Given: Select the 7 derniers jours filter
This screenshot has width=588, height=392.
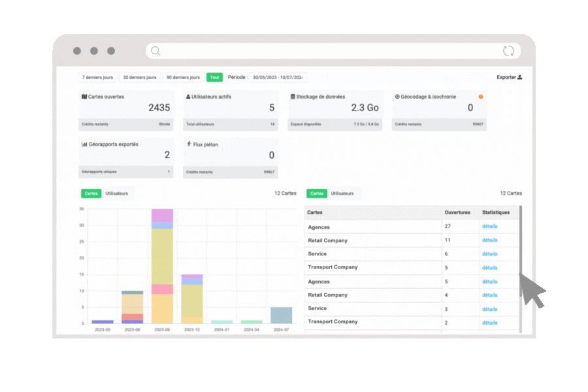Looking at the screenshot, I should pos(97,77).
